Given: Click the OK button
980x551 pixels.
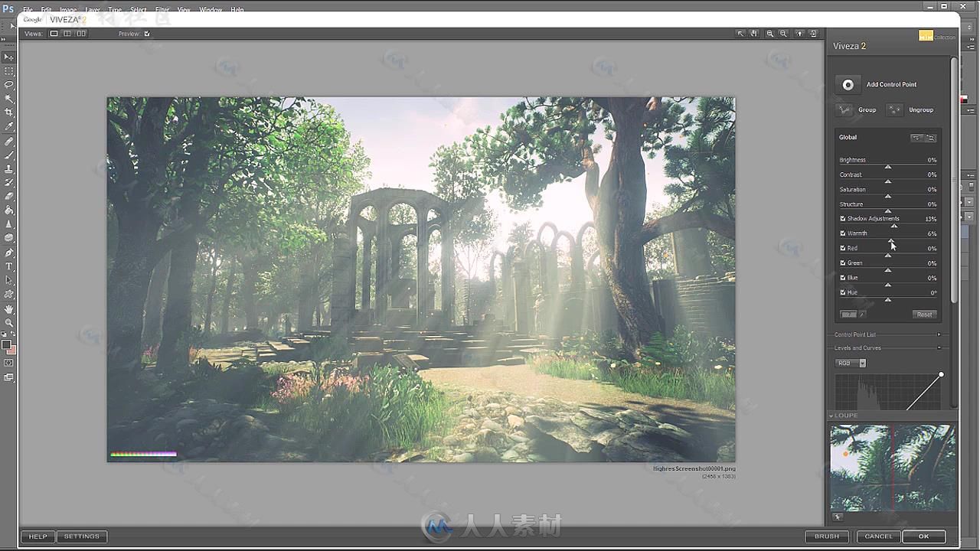Looking at the screenshot, I should [923, 536].
